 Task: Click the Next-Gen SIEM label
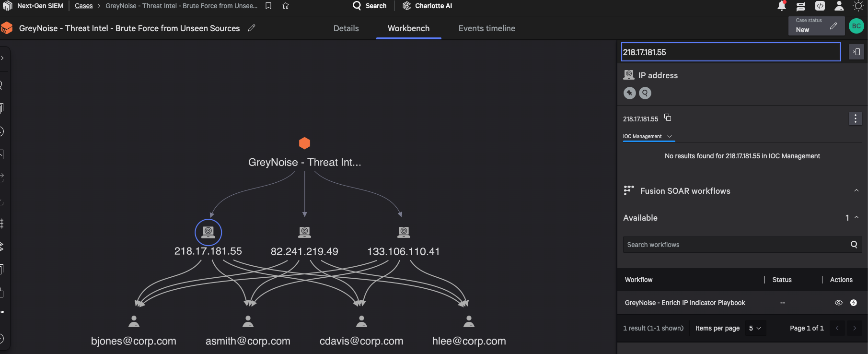click(x=40, y=6)
